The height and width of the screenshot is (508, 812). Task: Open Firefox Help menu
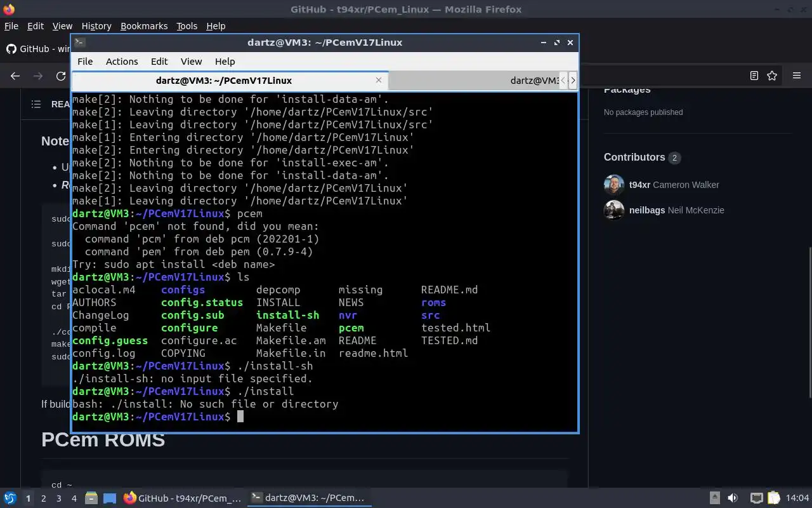pos(216,26)
